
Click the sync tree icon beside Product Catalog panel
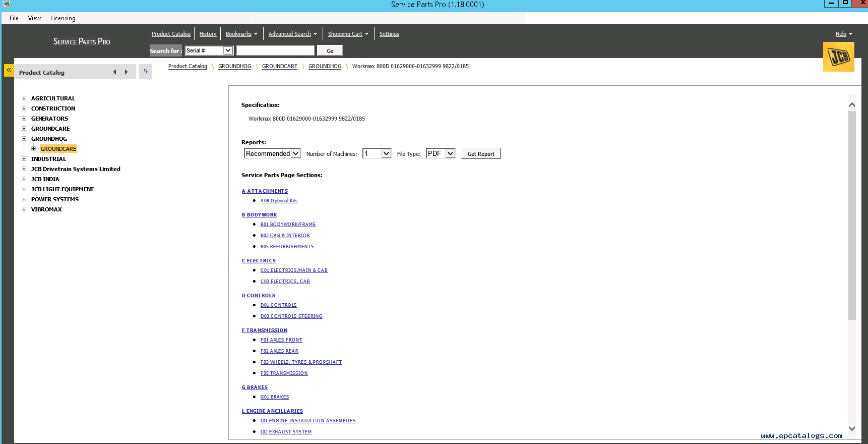(x=146, y=71)
